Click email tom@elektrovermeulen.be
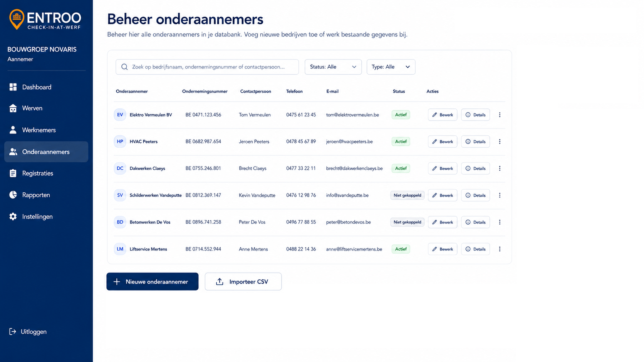This screenshot has height=362, width=644. coord(352,115)
